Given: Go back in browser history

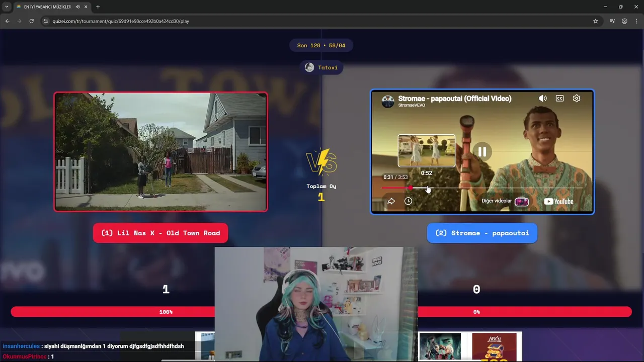Looking at the screenshot, I should click(x=7, y=21).
